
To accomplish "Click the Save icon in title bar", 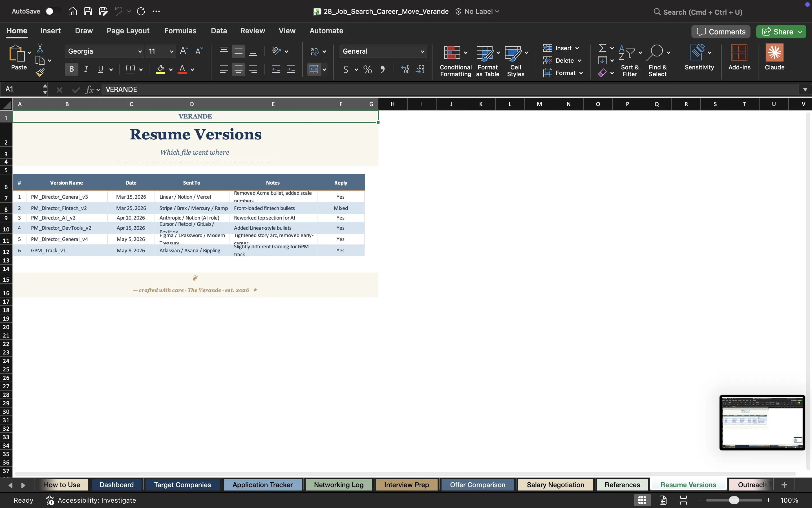I will 88,11.
